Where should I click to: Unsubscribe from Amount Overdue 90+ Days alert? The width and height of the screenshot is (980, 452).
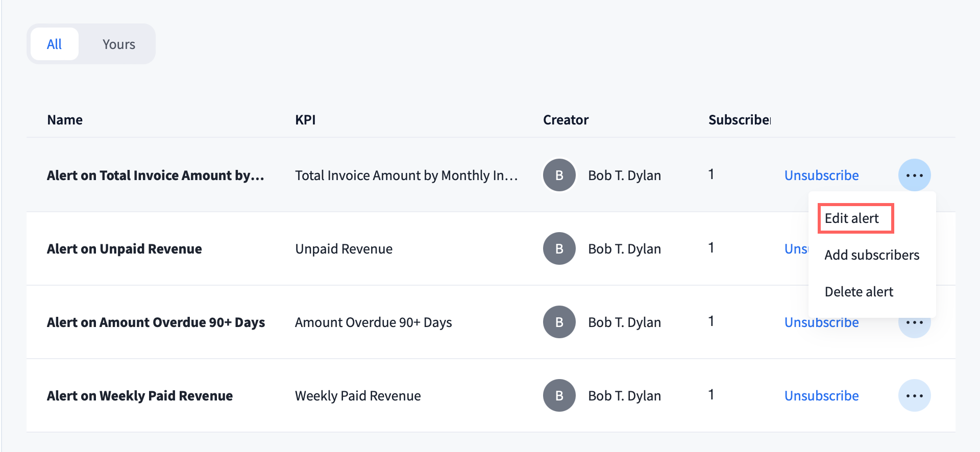[x=821, y=323]
